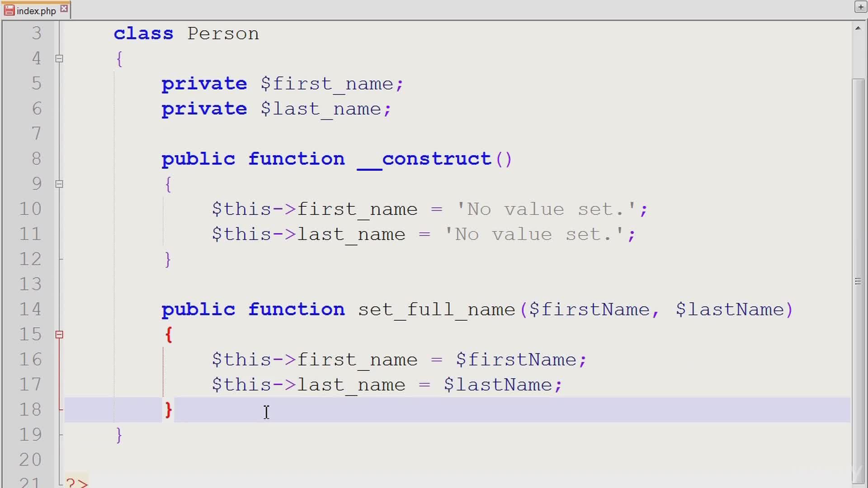Click the $lastName parameter in set_full_name
The height and width of the screenshot is (488, 868).
pos(730,310)
